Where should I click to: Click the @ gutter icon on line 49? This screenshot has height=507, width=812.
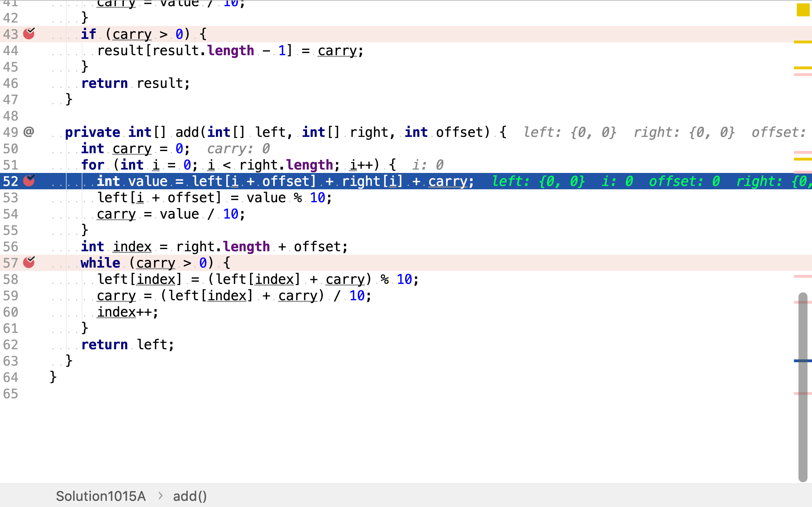[29, 132]
